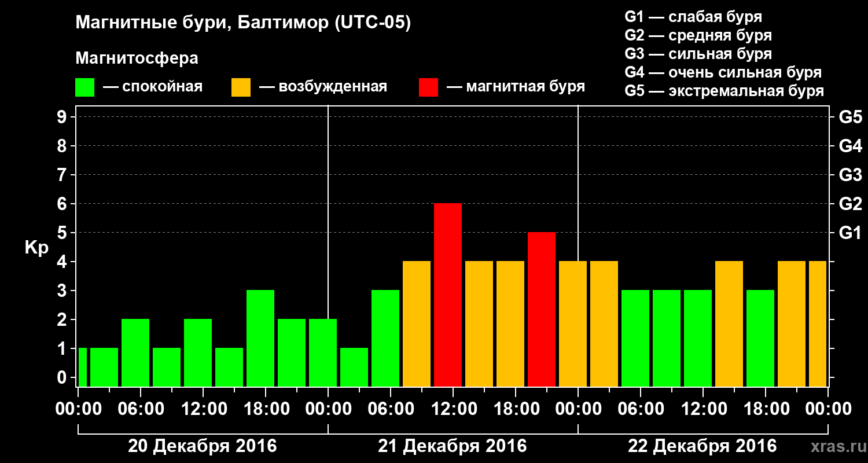This screenshot has height=463, width=868.
Task: Click the '06:00' time label above 21 Декабря
Action: (x=391, y=409)
